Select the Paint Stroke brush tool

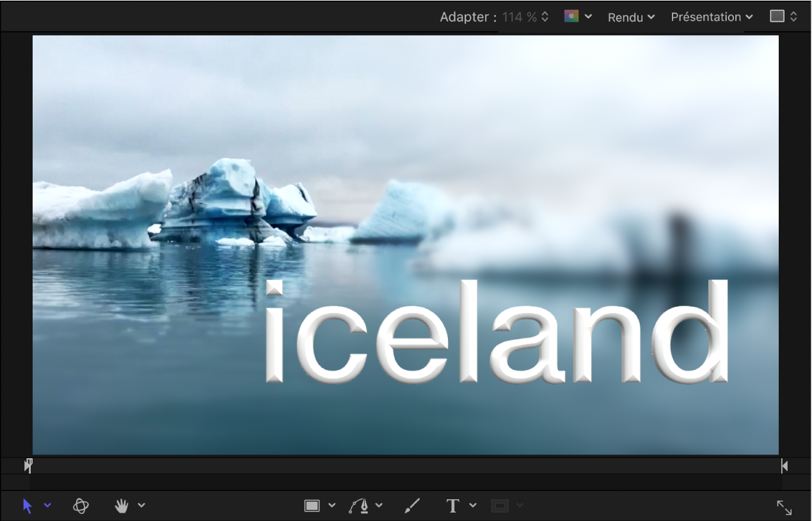click(x=413, y=506)
